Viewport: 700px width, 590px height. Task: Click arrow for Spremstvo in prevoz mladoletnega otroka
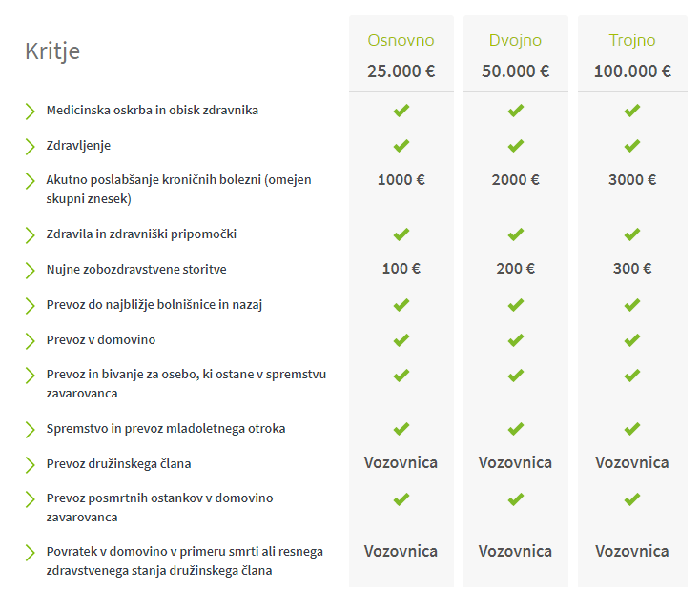30,429
